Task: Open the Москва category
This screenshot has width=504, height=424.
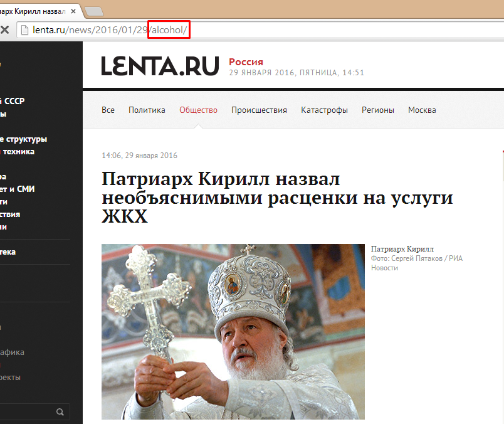Action: click(x=422, y=110)
